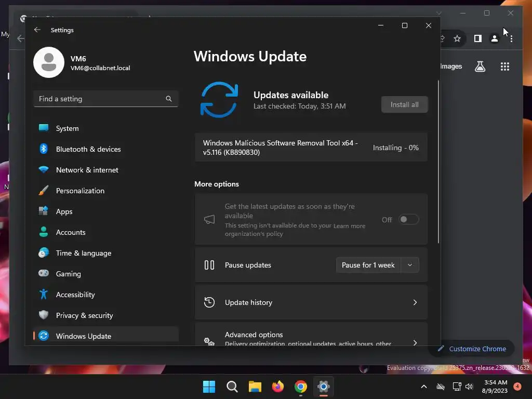This screenshot has height=399, width=532.
Task: Expand the Pause for 1 week dropdown arrow
Action: [x=410, y=265]
